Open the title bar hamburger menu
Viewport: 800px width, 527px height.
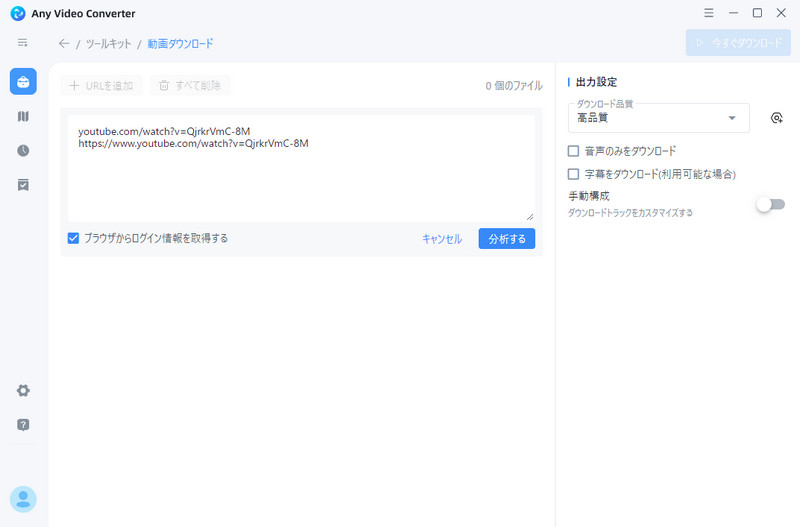(709, 13)
